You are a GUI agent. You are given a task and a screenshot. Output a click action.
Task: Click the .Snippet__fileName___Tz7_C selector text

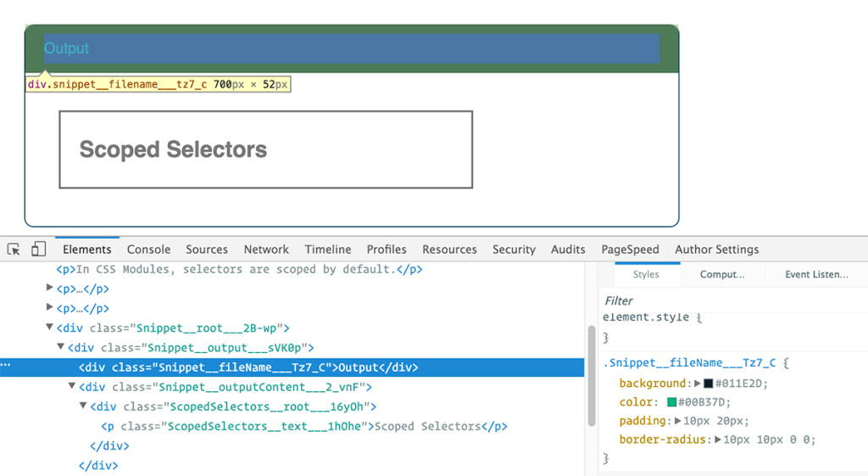[x=689, y=363]
